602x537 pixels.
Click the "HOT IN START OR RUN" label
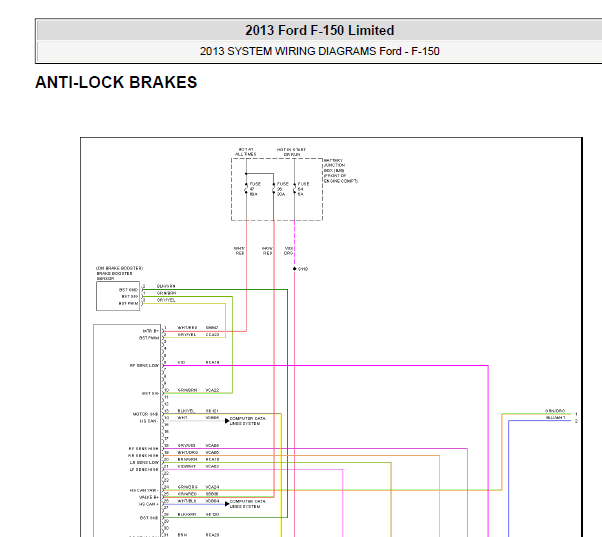pyautogui.click(x=291, y=152)
